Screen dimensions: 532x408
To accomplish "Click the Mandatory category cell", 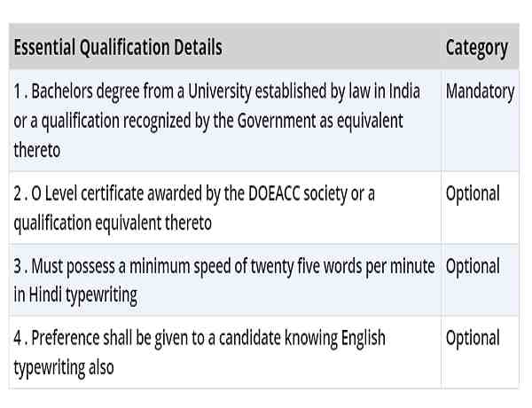I will tap(480, 91).
